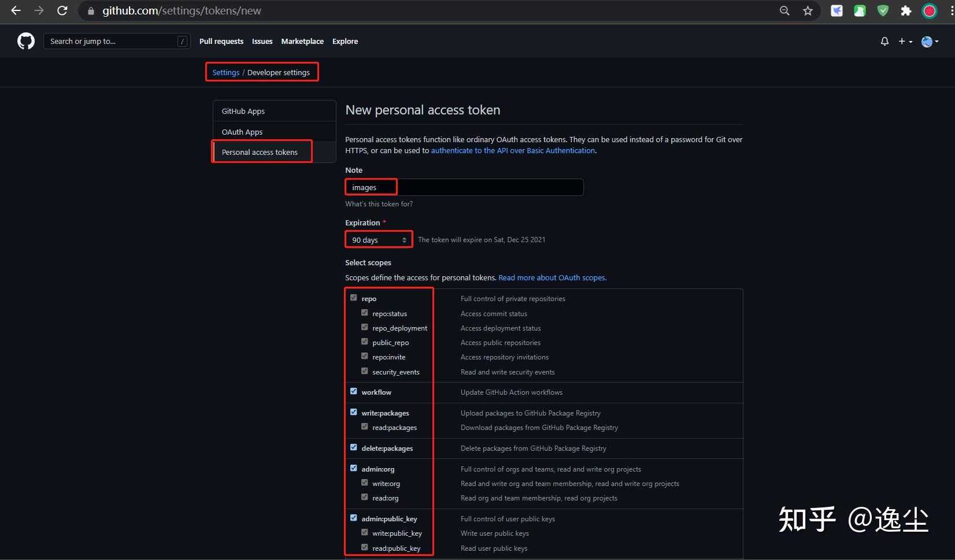Screen dimensions: 955x560
Task: Open Issues in header
Action: click(x=262, y=41)
